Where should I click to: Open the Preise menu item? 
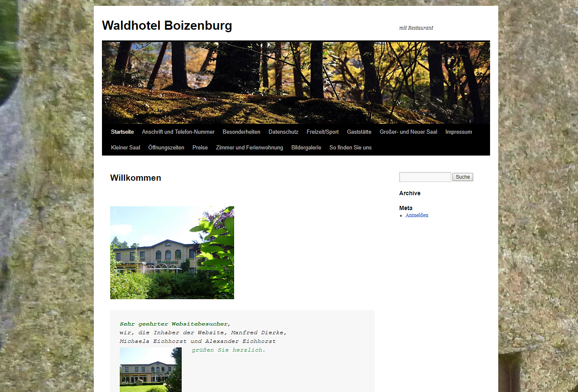click(x=200, y=148)
